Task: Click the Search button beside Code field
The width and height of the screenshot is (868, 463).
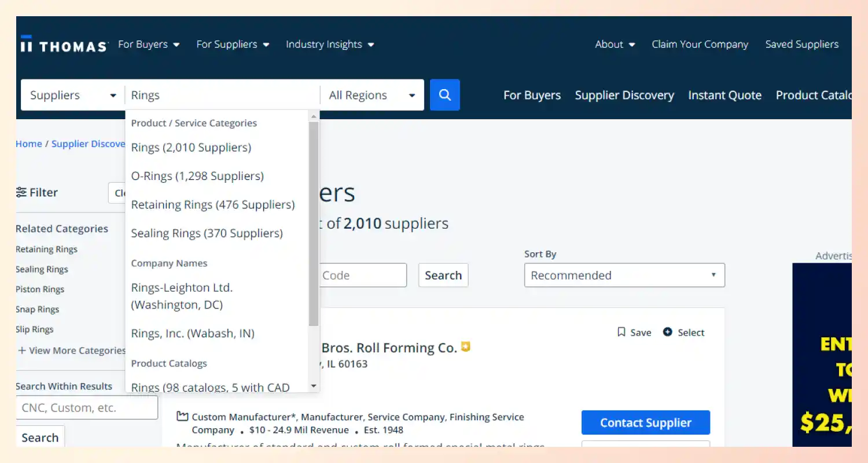Action: pyautogui.click(x=443, y=275)
